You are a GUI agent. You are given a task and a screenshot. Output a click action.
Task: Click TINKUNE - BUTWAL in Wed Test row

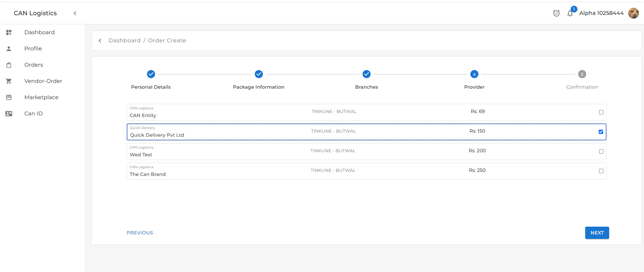333,151
